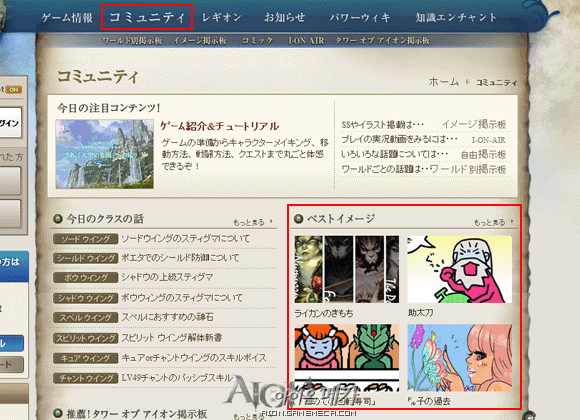Open the コミュニティ menu tab

(147, 17)
